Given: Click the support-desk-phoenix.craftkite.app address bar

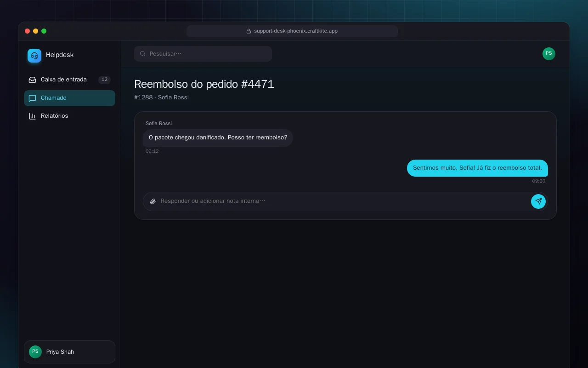Looking at the screenshot, I should pos(292,31).
